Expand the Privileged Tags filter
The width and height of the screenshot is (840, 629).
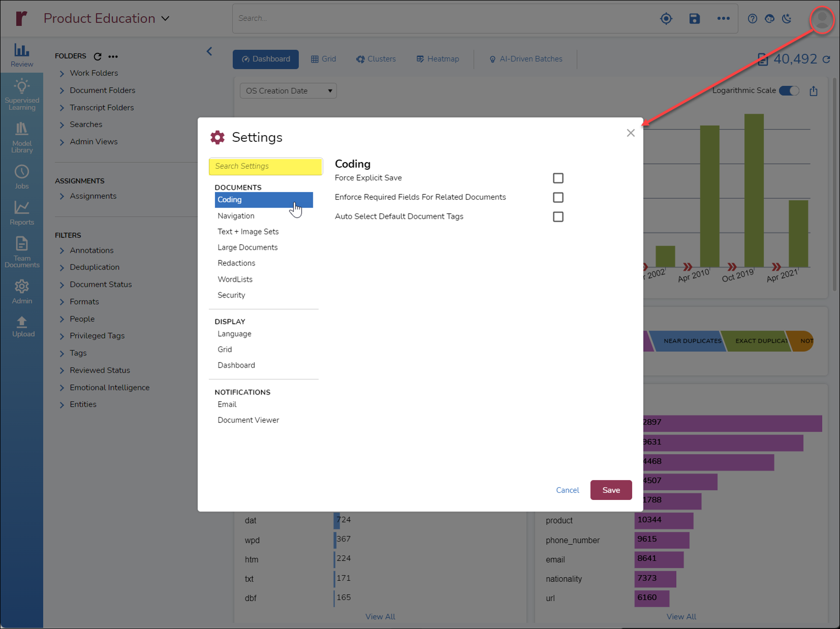[62, 337]
